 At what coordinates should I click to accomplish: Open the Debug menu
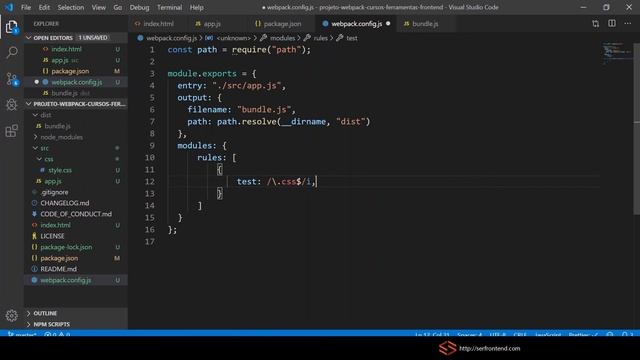point(139,7)
